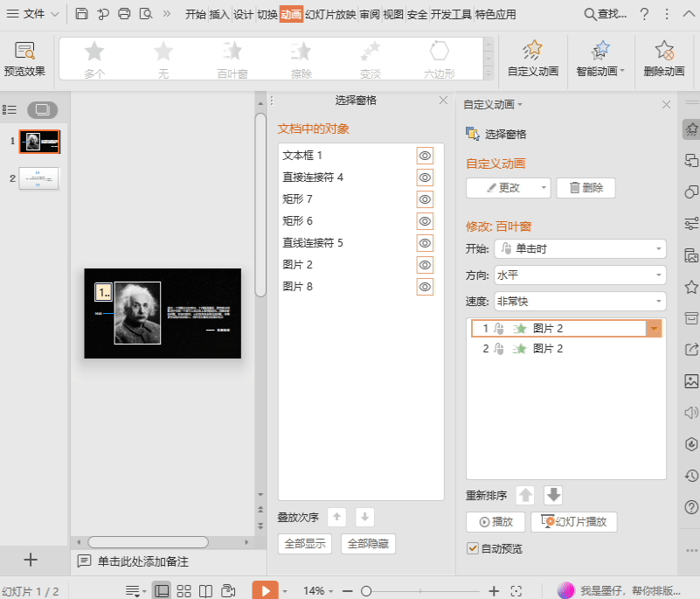Hide the 矩形 6 object
This screenshot has width=700, height=599.
(425, 221)
